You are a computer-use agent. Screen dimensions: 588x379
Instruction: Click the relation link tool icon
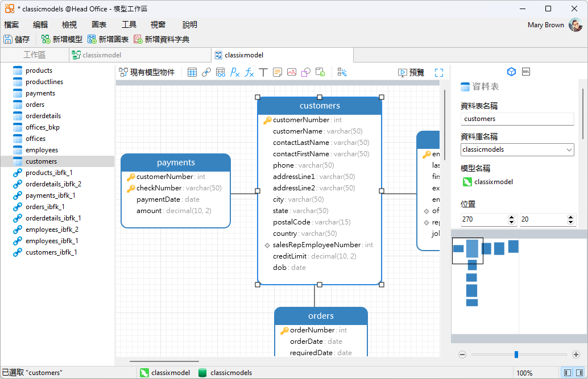click(x=206, y=72)
